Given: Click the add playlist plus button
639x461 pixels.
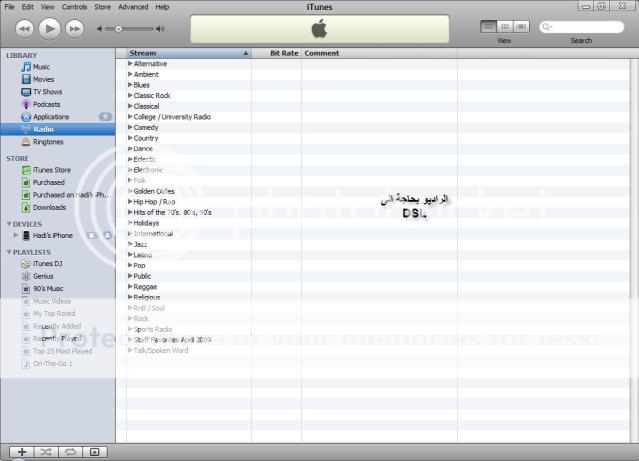Looking at the screenshot, I should pos(22,452).
